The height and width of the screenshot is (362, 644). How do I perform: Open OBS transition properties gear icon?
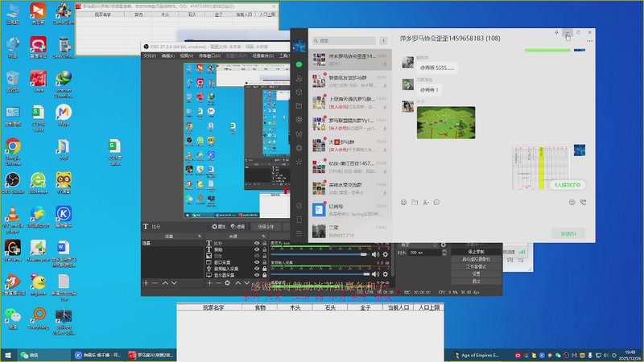[444, 245]
